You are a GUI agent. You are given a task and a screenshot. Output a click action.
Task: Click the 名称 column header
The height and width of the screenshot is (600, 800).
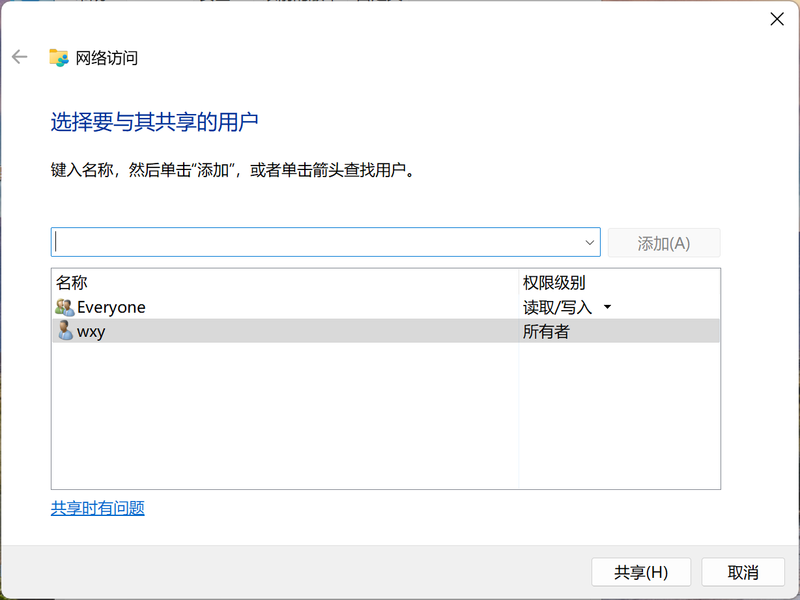[71, 283]
